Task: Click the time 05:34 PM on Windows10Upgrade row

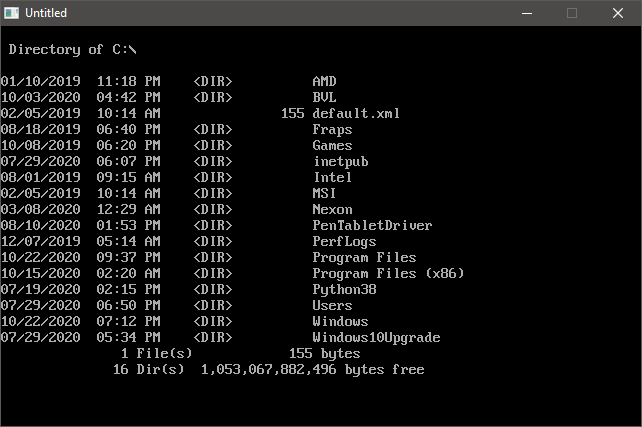Action: click(x=129, y=337)
